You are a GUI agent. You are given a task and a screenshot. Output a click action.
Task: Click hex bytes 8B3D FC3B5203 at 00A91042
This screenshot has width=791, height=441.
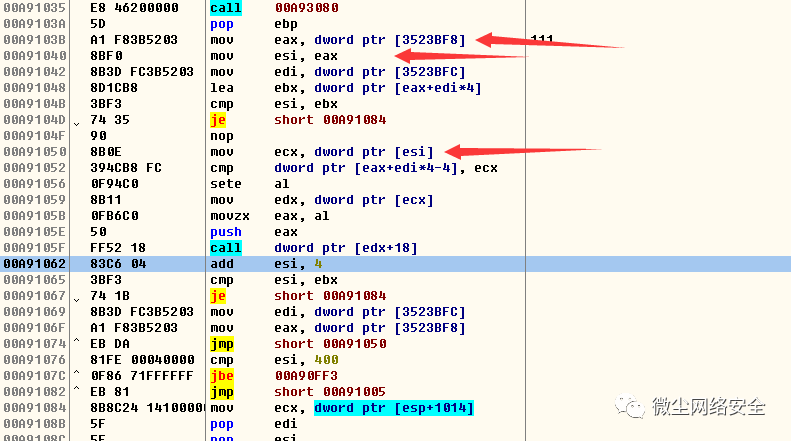click(x=142, y=72)
